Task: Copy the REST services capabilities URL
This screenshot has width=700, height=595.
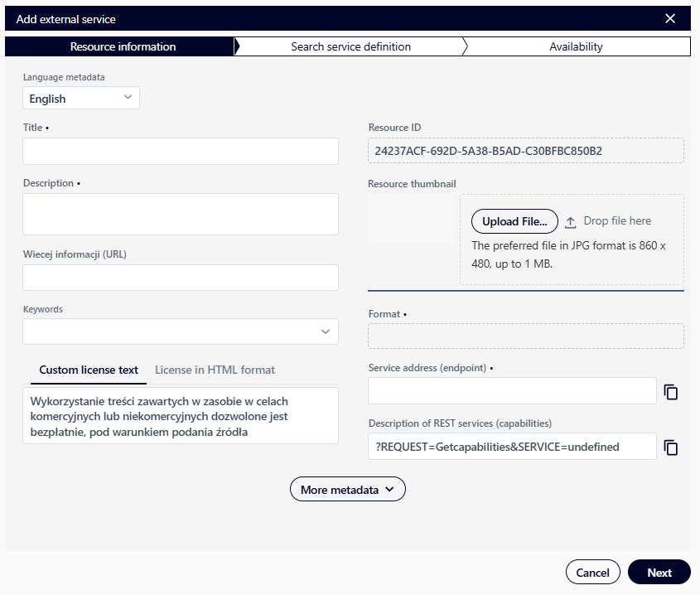Action: coord(671,447)
